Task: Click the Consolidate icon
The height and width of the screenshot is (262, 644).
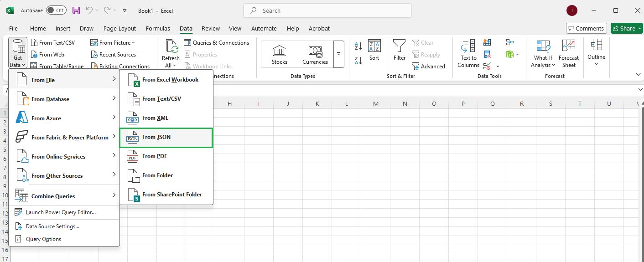Action: tap(510, 42)
